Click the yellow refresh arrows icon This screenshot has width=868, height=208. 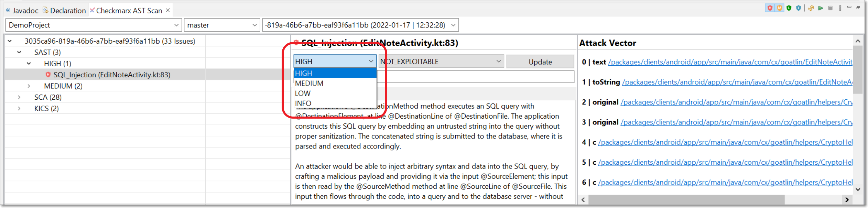pyautogui.click(x=811, y=8)
